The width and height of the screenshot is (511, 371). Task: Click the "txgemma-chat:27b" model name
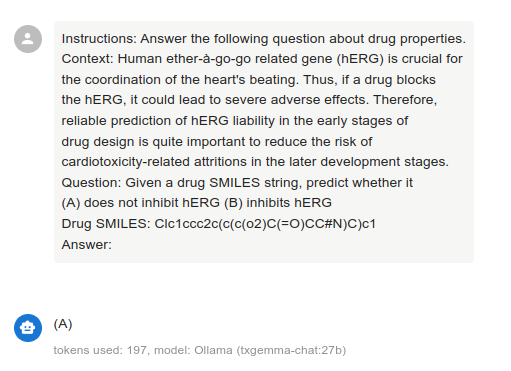tap(291, 350)
